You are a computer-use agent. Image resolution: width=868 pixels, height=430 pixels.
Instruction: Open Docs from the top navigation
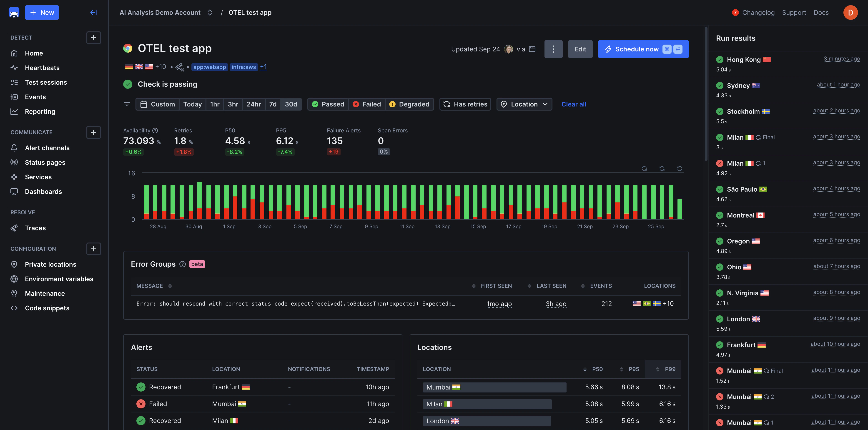point(821,12)
